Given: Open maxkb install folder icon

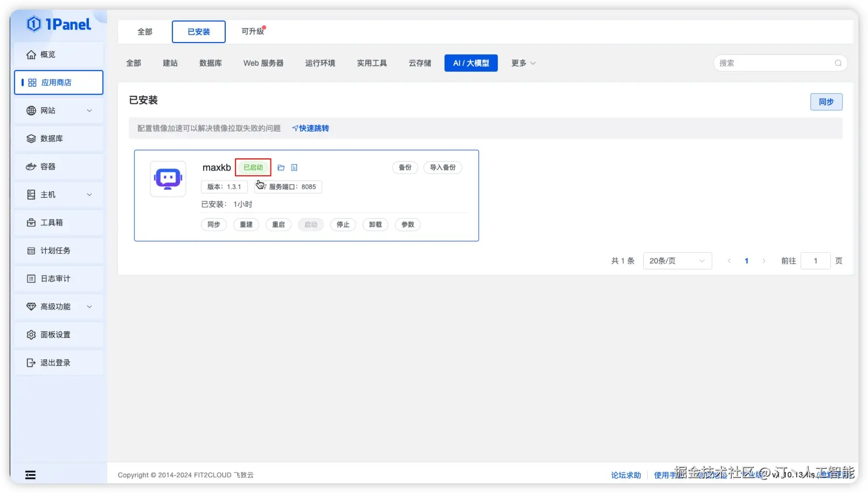Looking at the screenshot, I should [x=281, y=168].
